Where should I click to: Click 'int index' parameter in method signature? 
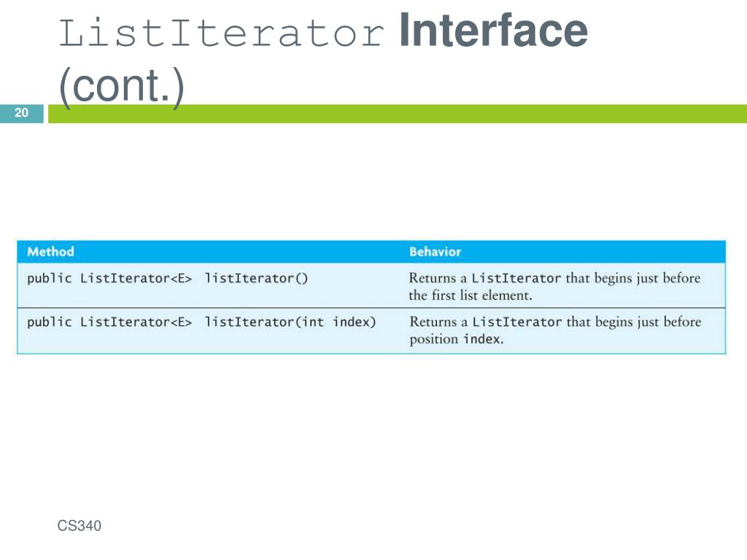click(x=336, y=322)
